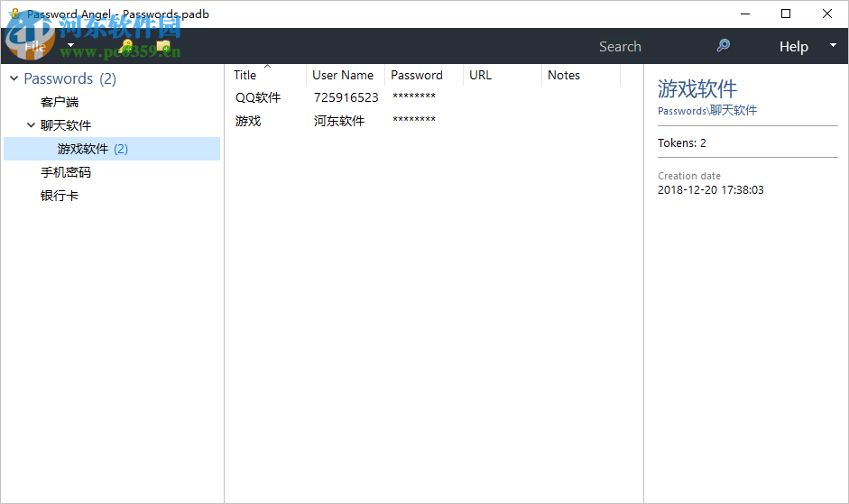Click the search magnifier icon
The width and height of the screenshot is (849, 504).
click(723, 45)
